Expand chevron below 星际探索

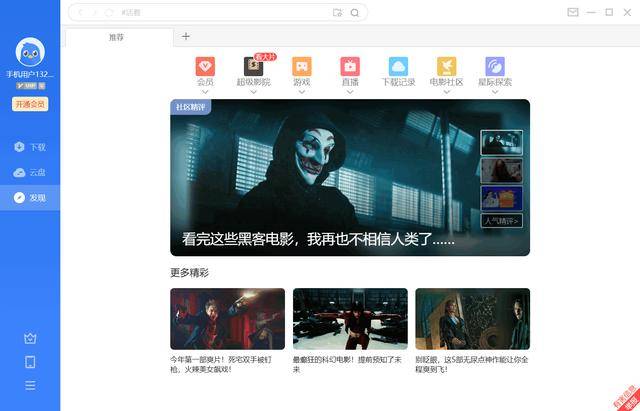click(x=495, y=92)
